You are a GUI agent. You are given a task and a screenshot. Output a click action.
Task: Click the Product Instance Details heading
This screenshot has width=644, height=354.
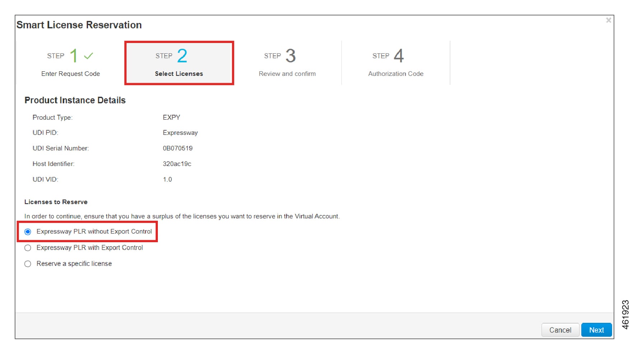[x=75, y=100]
